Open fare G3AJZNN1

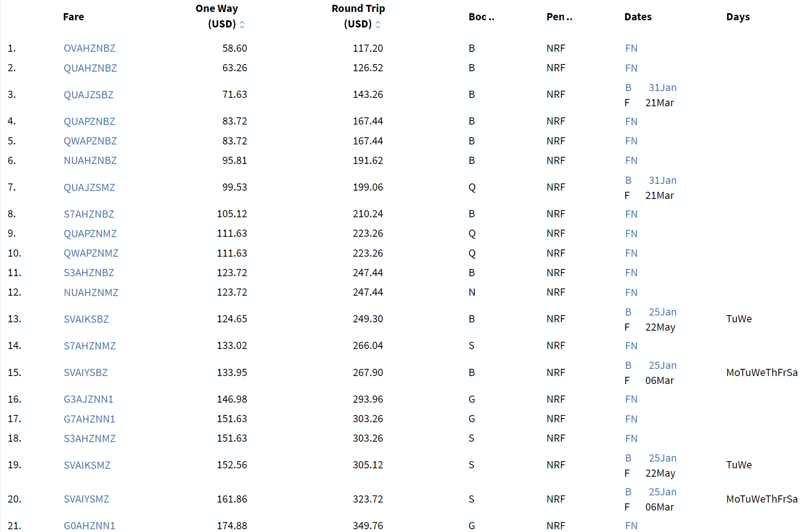(88, 399)
